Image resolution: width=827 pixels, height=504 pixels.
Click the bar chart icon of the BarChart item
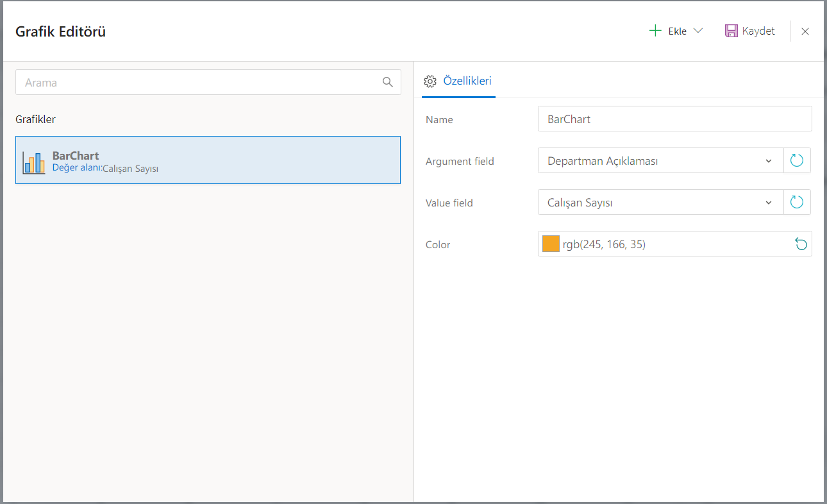pyautogui.click(x=33, y=163)
